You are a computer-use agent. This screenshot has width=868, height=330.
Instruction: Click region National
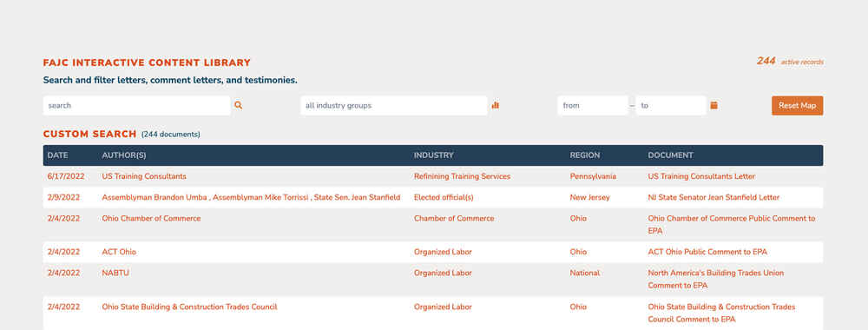point(584,273)
